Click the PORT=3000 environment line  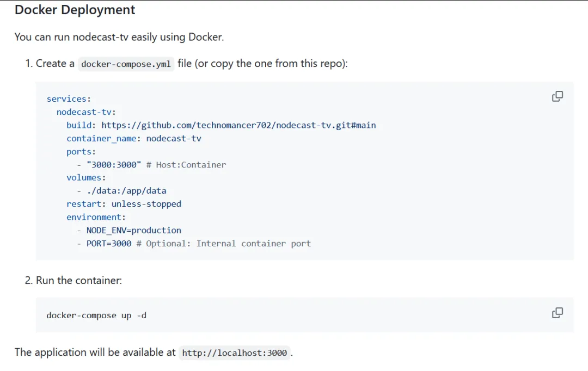point(194,244)
